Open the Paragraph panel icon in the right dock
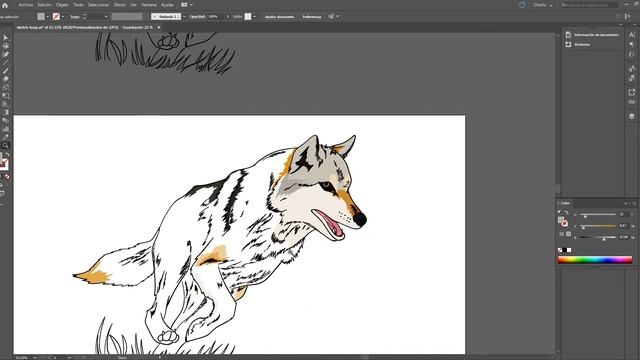 pos(632,44)
